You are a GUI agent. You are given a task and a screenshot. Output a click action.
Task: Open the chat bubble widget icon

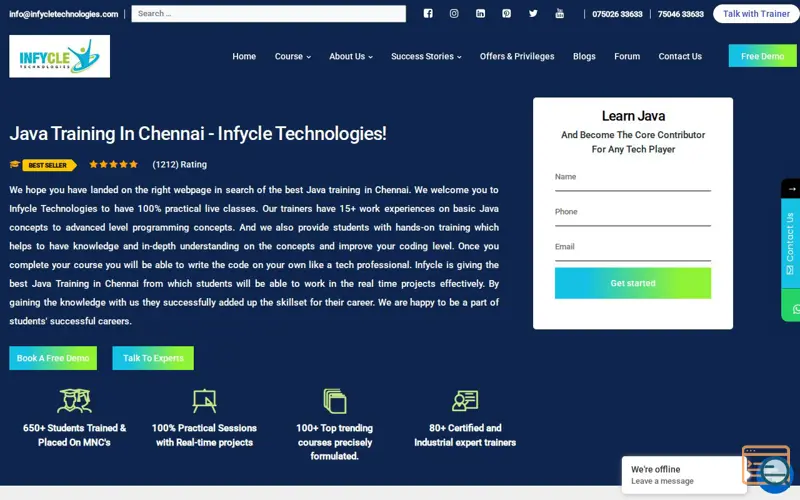(x=775, y=473)
